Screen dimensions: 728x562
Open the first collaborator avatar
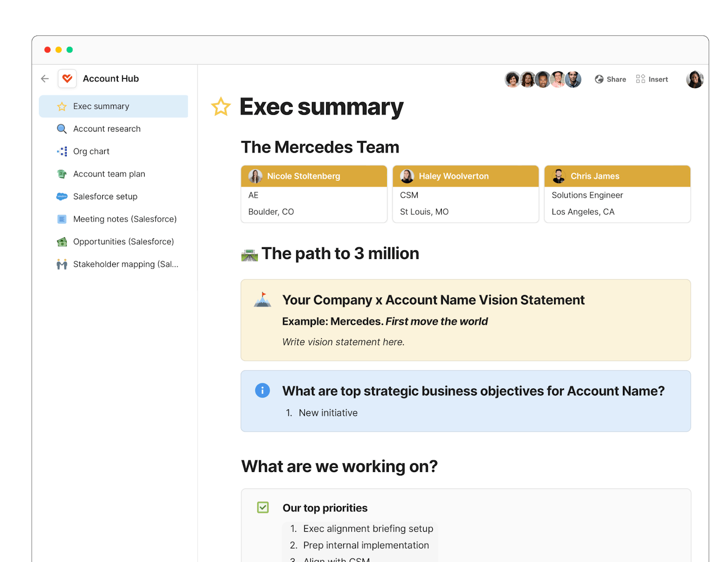[513, 79]
